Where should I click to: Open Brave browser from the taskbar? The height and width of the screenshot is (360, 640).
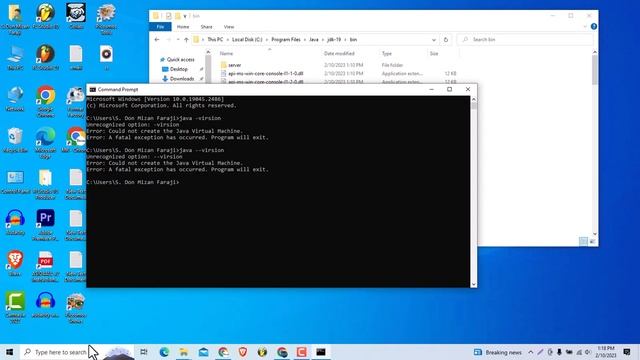click(243, 352)
